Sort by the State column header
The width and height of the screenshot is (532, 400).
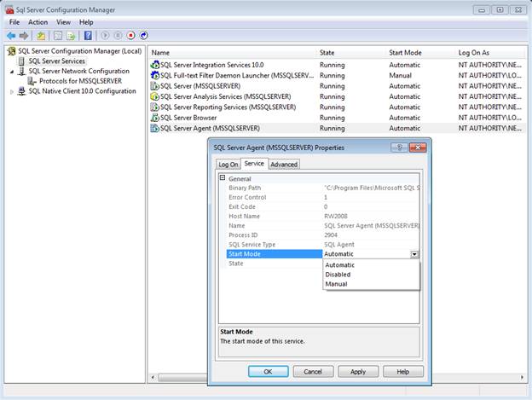click(x=352, y=53)
